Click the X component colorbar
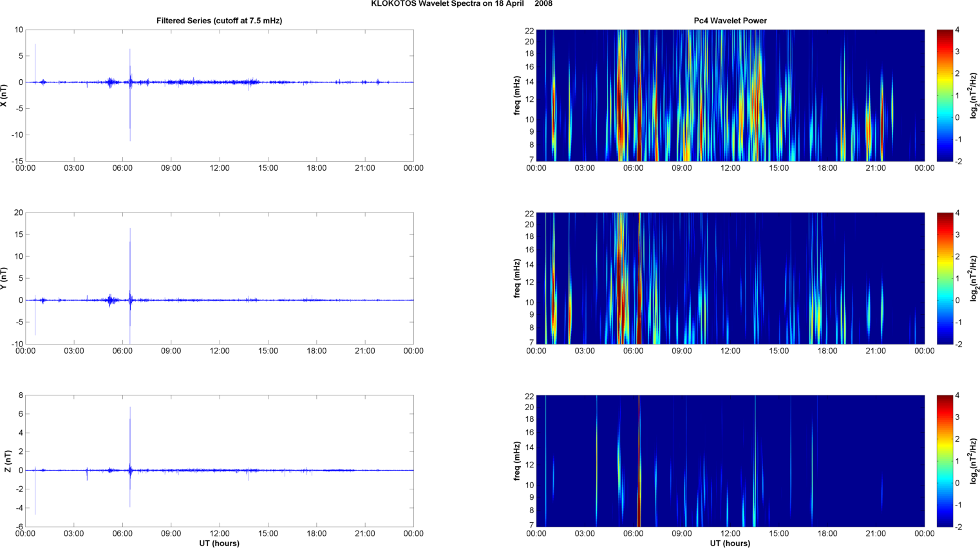This screenshot has width=980, height=548. pos(944,95)
